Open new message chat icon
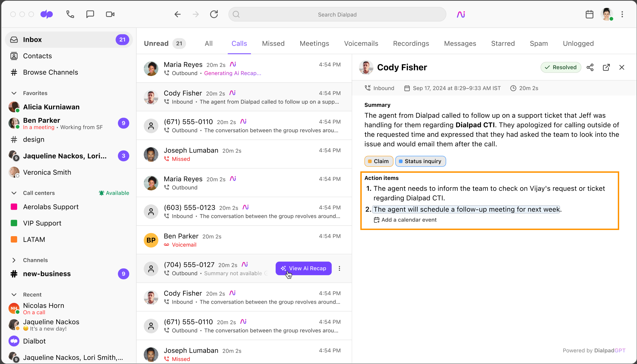This screenshot has height=364, width=637. (x=90, y=14)
